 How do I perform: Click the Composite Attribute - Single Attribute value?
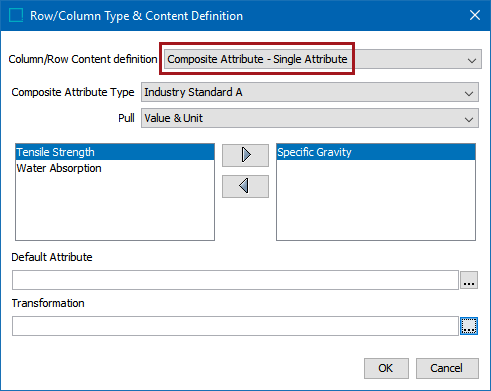tap(257, 59)
